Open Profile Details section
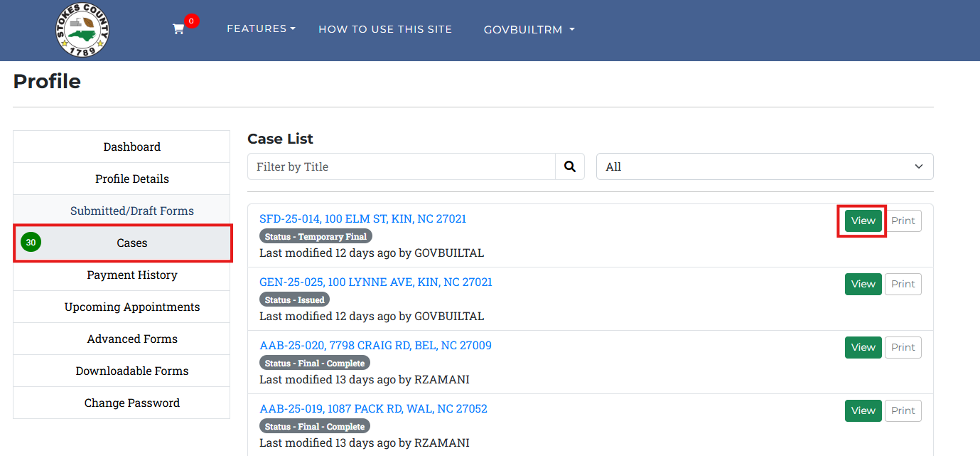The image size is (980, 456). pyautogui.click(x=122, y=179)
